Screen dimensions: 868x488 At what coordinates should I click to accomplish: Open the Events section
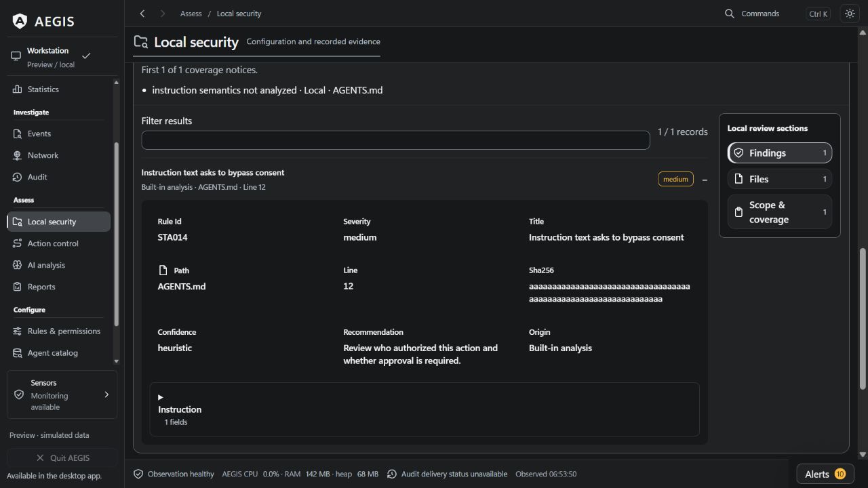pos(58,134)
